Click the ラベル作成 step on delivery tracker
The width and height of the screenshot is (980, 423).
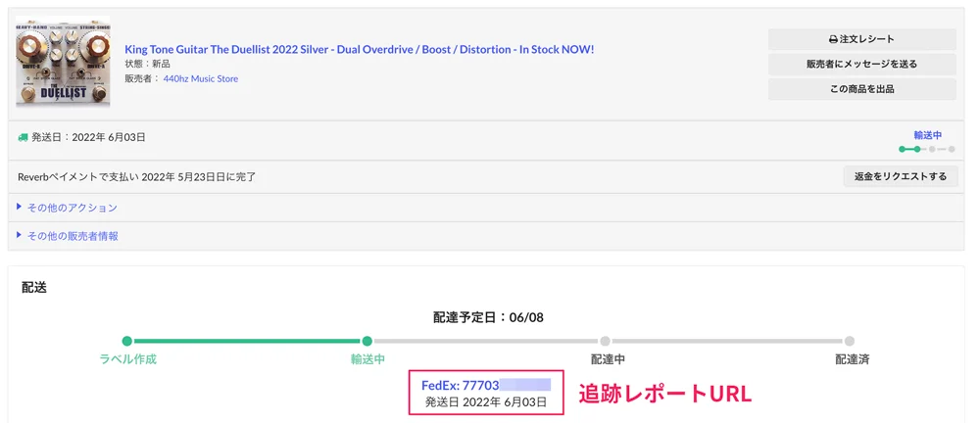(128, 359)
